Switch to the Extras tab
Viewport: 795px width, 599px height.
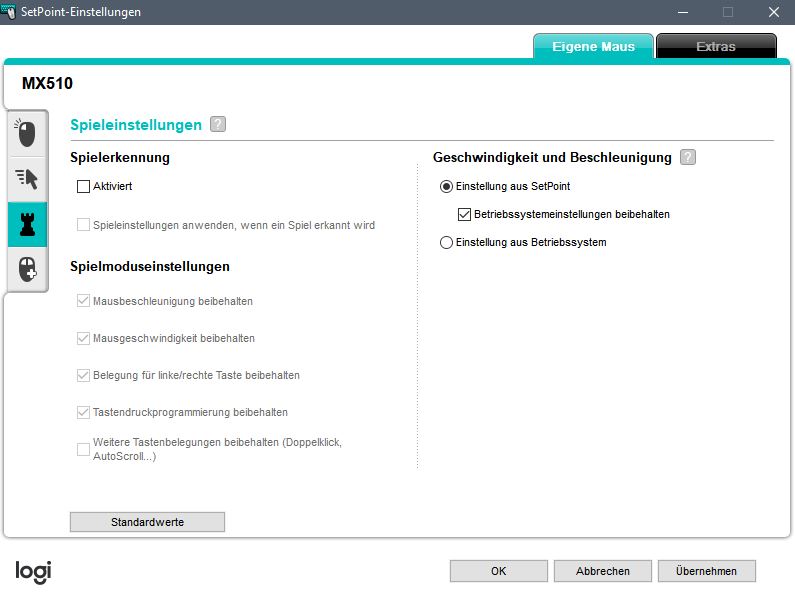pos(716,46)
